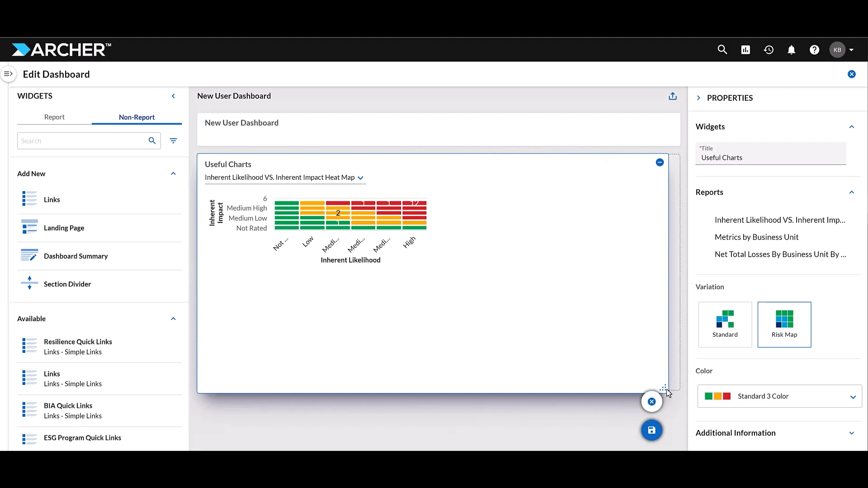Open the recent history clock icon
The image size is (868, 488).
769,50
